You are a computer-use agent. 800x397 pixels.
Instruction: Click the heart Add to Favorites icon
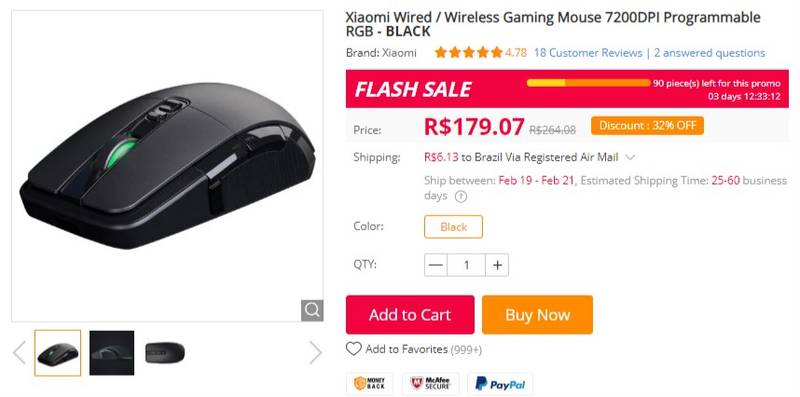pos(354,349)
